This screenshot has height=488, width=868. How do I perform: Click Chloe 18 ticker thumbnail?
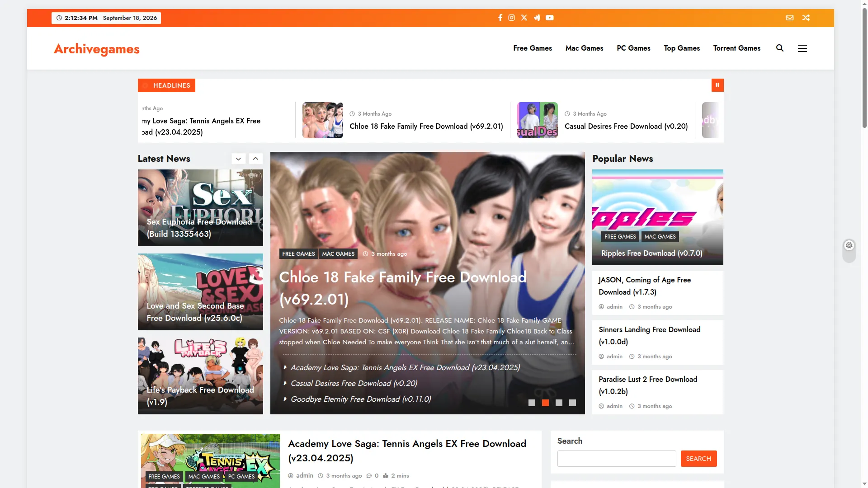[x=323, y=120]
